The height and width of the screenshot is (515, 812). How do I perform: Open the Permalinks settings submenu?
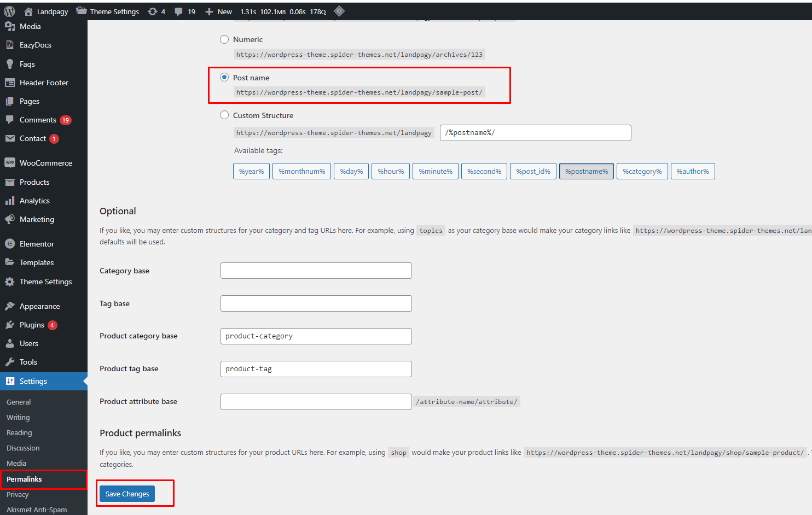24,479
